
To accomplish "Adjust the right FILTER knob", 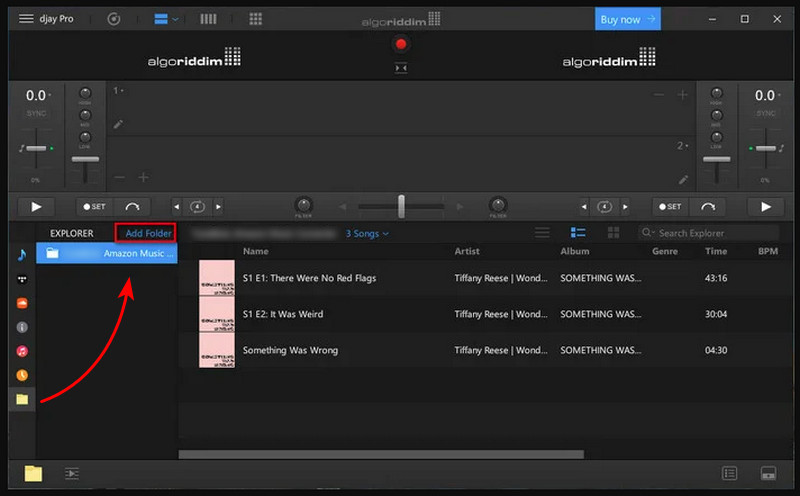I will click(x=498, y=205).
